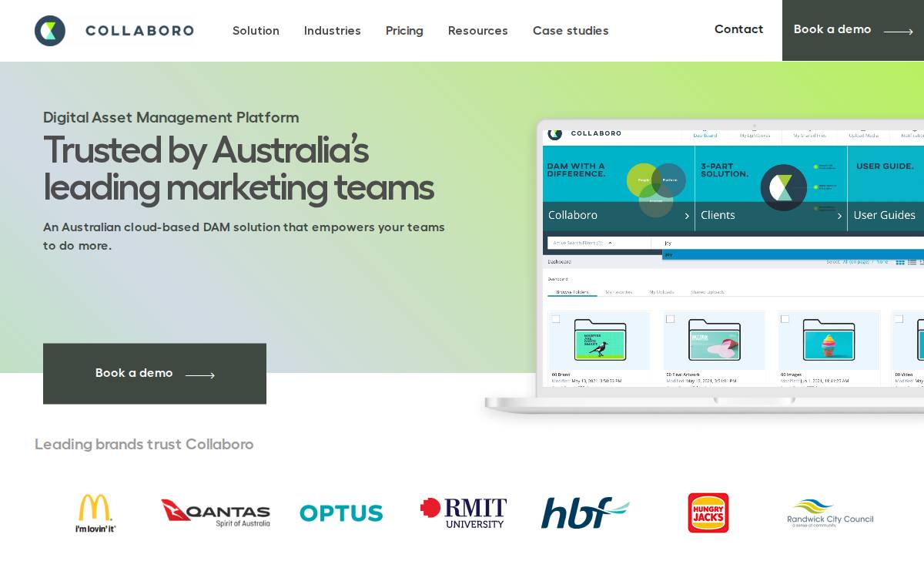This screenshot has height=578, width=924.
Task: Click the People Platform Venn diagram graphic
Action: (656, 189)
